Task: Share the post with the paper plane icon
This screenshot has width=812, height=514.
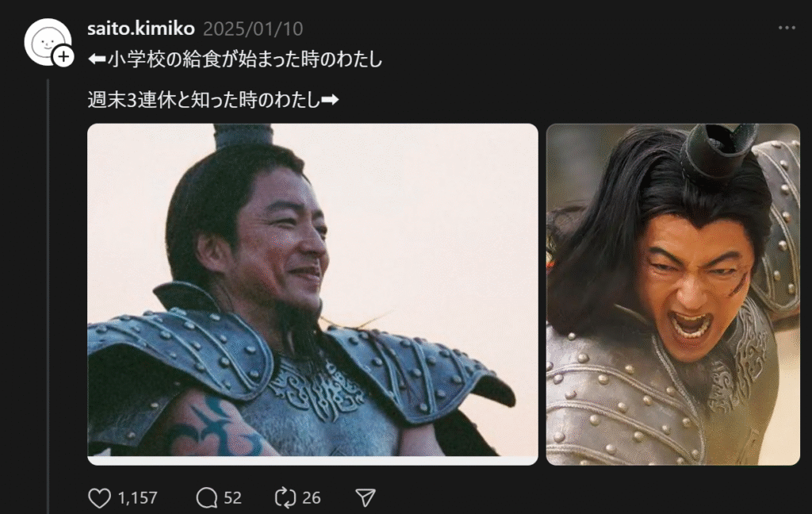Action: 365,498
